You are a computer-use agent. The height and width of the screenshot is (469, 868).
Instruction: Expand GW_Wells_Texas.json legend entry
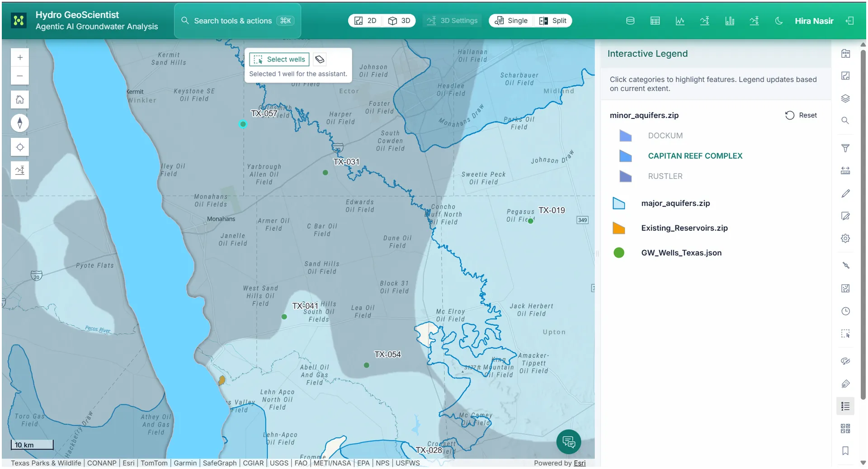tap(681, 253)
